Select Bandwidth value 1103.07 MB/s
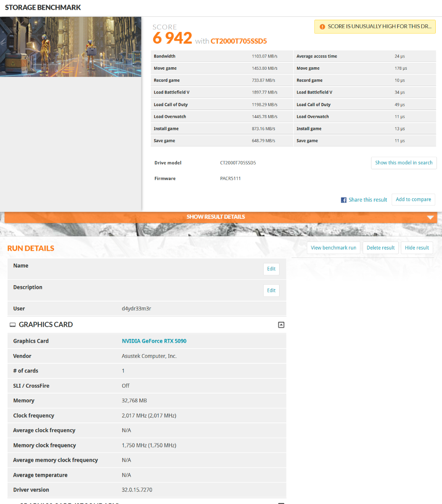Image resolution: width=442 pixels, height=504 pixels. pos(264,56)
